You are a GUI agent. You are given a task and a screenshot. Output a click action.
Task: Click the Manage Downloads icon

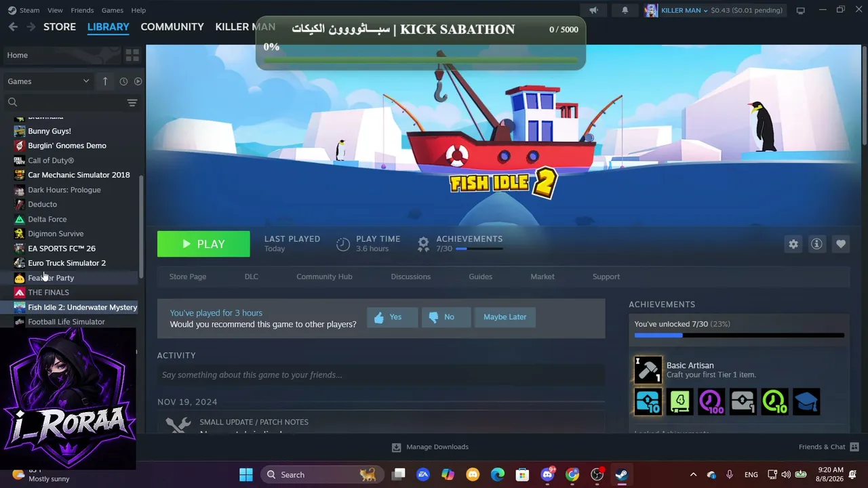[x=396, y=447]
